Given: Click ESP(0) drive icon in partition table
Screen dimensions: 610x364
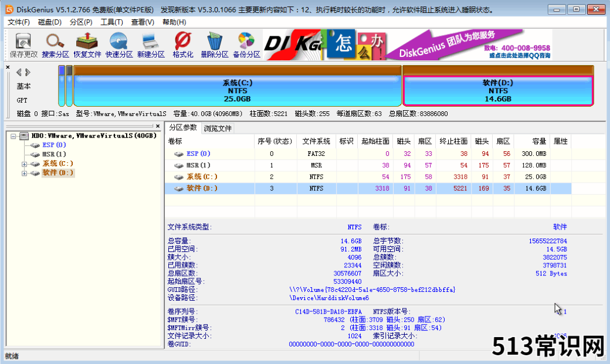Looking at the screenshot, I should pos(178,154).
